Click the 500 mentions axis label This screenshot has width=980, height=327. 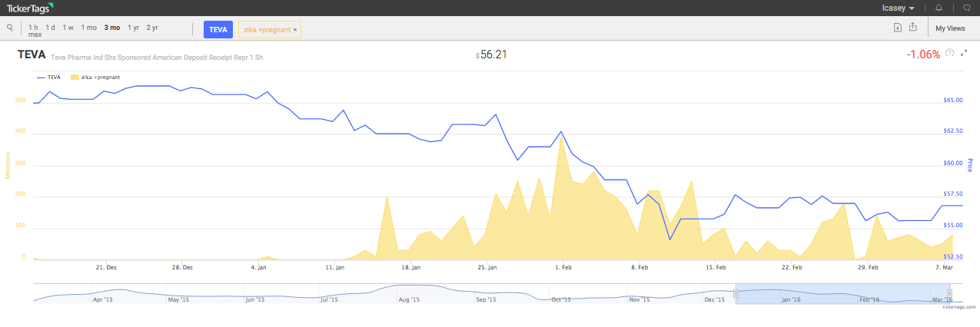point(20,100)
